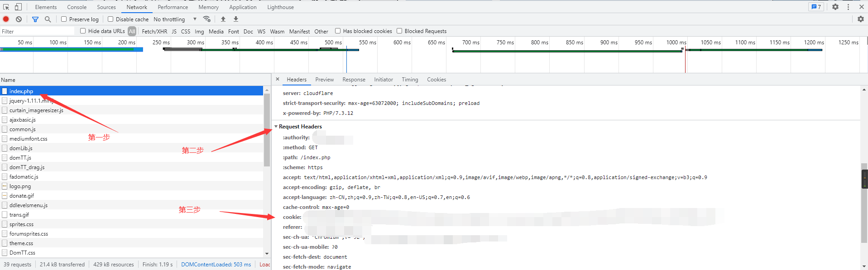Filter requests by WS type
Image resolution: width=868 pixels, height=270 pixels.
click(261, 31)
